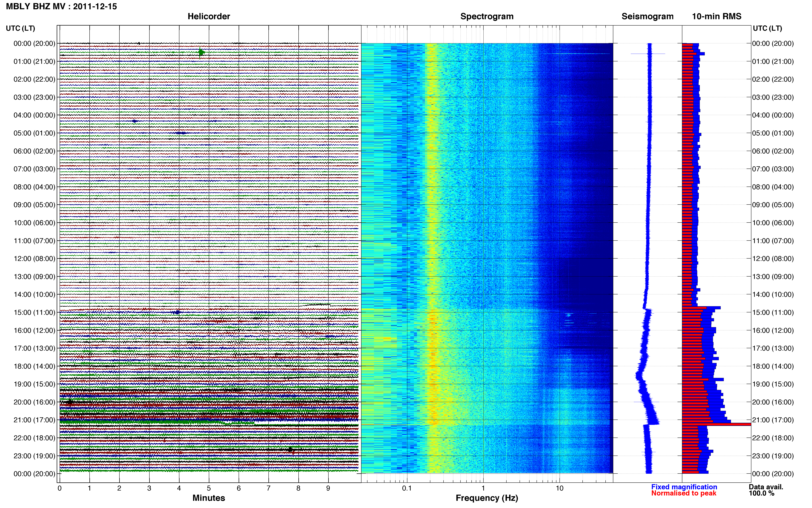Click the 'Minutes' x-axis label
Viewport: 812px width, 508px height.
(x=209, y=498)
